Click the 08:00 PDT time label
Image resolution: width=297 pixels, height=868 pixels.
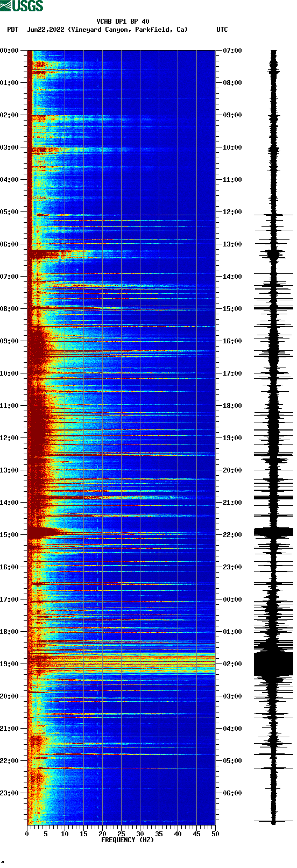[x=9, y=309]
